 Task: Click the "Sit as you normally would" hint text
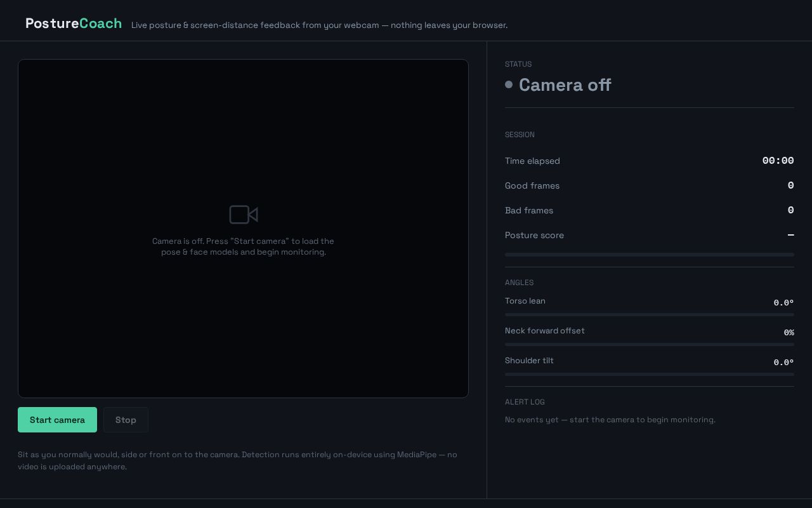tap(237, 460)
